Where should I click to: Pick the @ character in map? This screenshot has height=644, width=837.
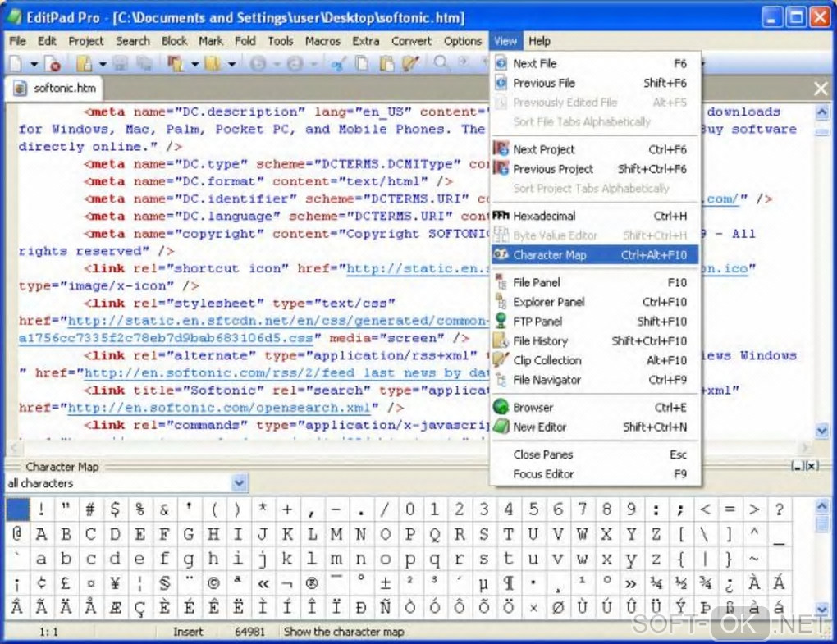16,533
